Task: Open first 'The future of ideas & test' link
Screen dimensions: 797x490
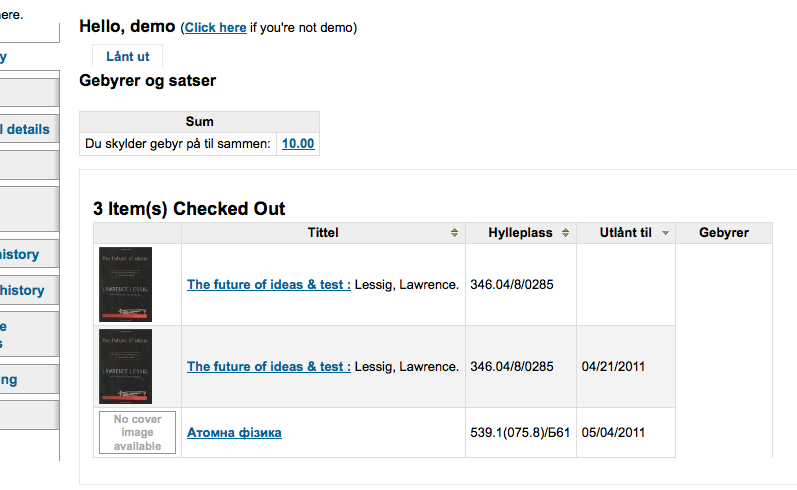Action: (x=268, y=284)
